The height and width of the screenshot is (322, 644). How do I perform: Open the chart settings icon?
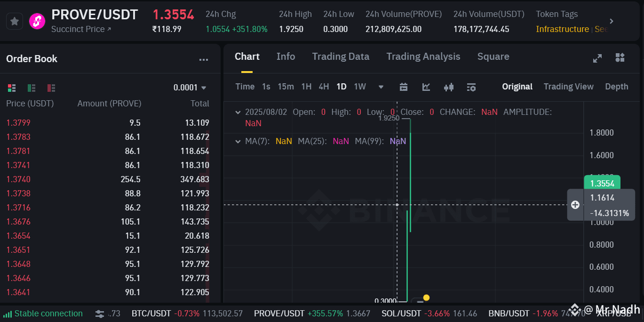click(x=471, y=87)
